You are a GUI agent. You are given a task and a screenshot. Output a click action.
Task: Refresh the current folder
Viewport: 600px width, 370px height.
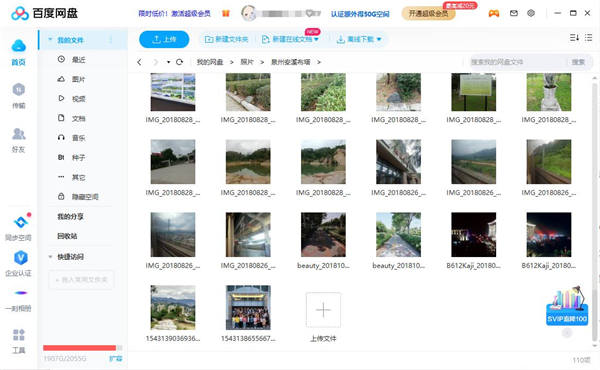(x=179, y=62)
